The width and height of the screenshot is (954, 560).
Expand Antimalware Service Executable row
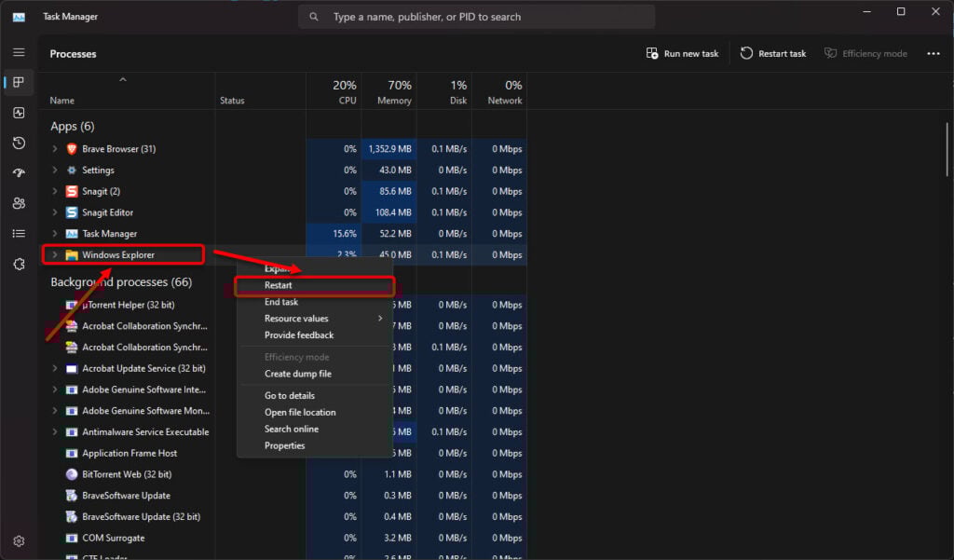tap(55, 431)
